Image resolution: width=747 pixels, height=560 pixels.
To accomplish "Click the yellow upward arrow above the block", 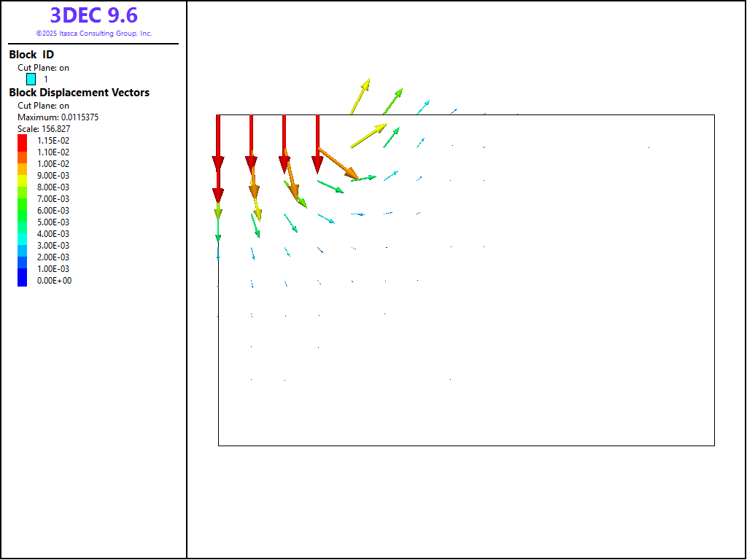I will pyautogui.click(x=360, y=96).
